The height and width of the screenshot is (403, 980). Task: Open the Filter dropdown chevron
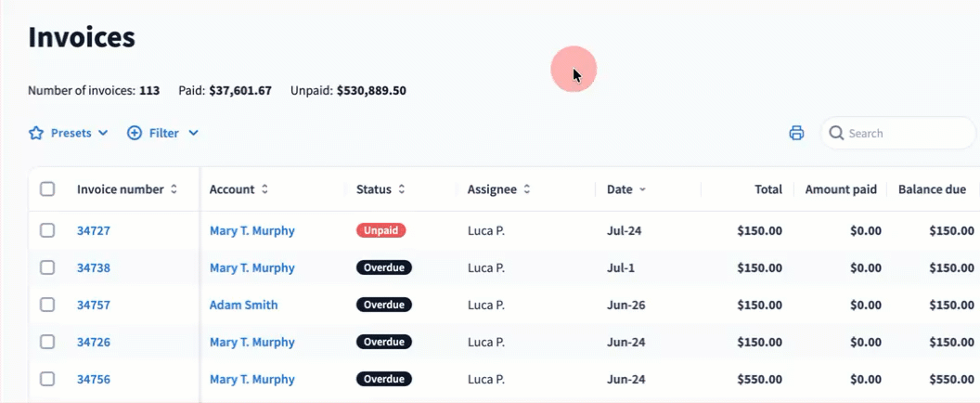pos(193,134)
